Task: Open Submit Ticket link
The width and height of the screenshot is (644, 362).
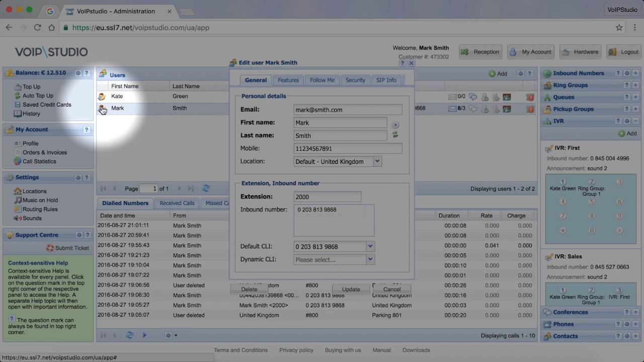Action: point(67,248)
